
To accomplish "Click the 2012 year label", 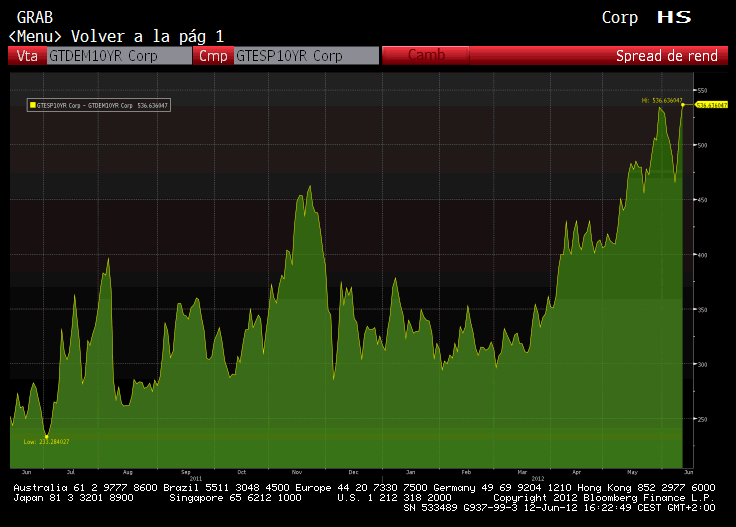I will 538,479.
